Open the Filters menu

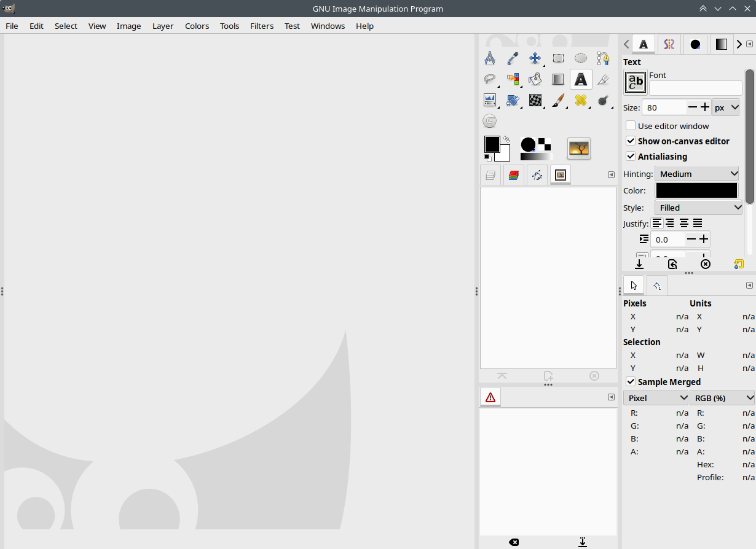click(262, 26)
